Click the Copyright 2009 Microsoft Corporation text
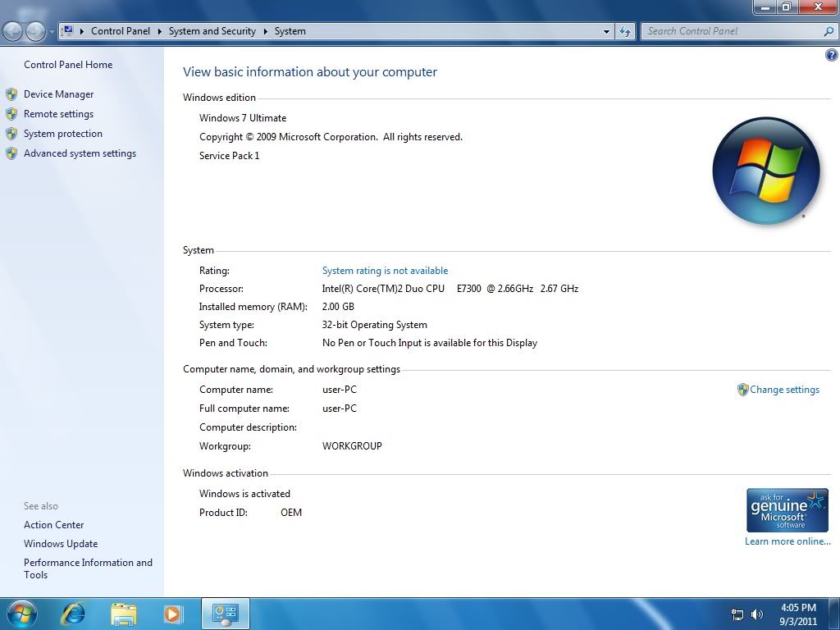The height and width of the screenshot is (630, 840). pyautogui.click(x=331, y=137)
